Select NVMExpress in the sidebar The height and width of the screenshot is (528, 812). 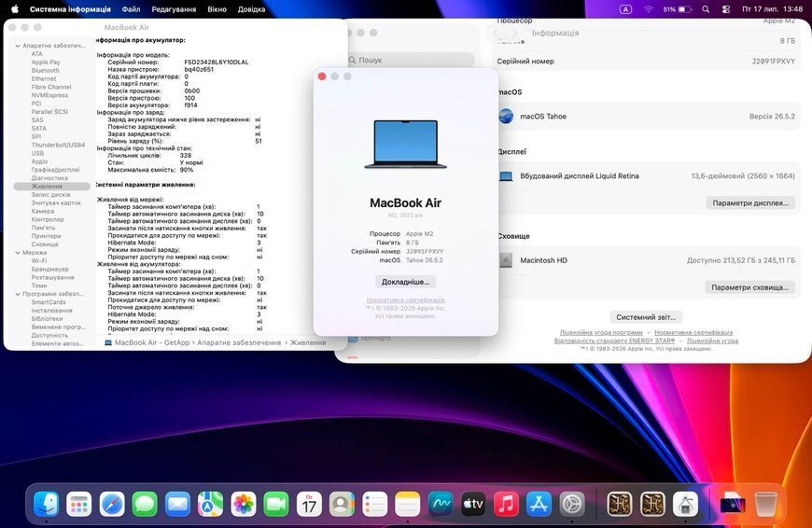point(49,95)
